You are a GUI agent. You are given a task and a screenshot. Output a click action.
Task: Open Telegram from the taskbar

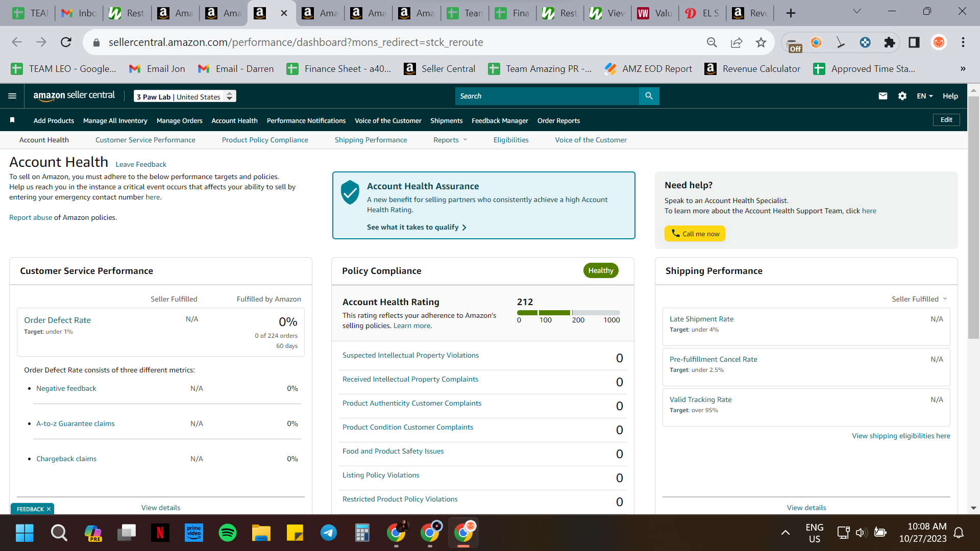(329, 533)
